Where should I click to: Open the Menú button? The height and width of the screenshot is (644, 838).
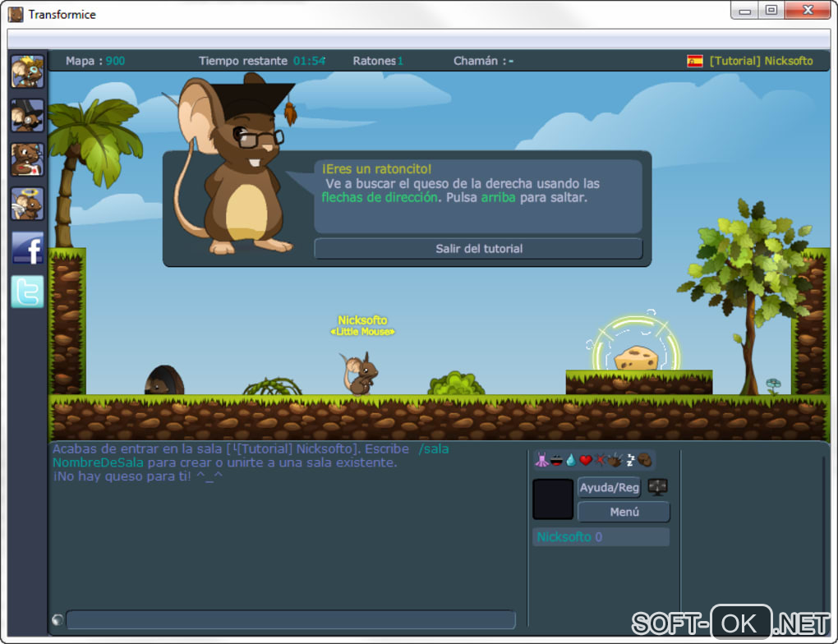[624, 512]
